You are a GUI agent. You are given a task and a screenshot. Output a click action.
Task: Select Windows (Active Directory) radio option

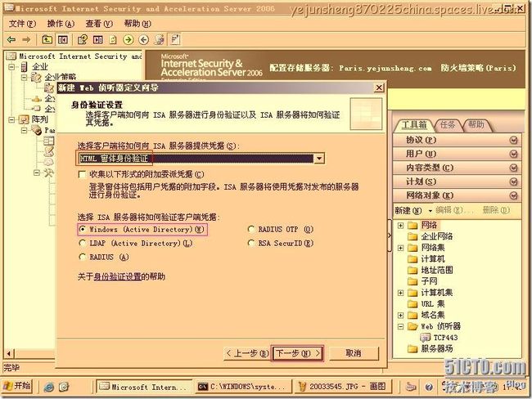pos(82,230)
